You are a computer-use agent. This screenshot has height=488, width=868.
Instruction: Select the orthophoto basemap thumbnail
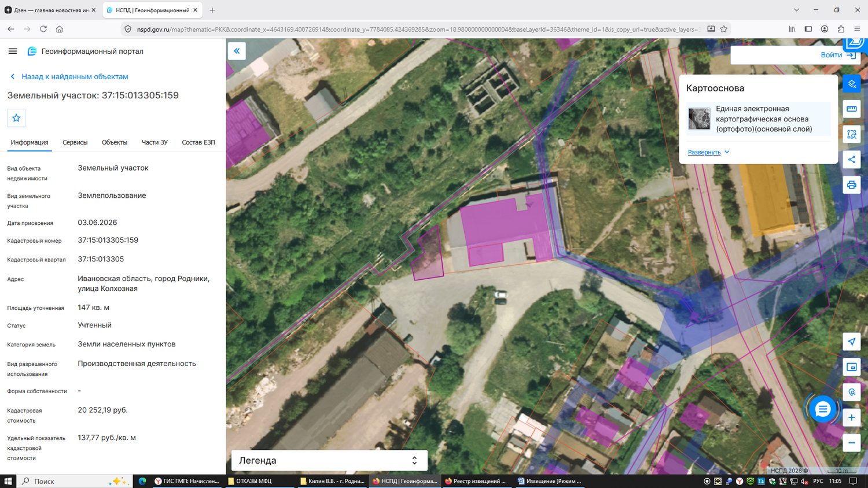[699, 119]
